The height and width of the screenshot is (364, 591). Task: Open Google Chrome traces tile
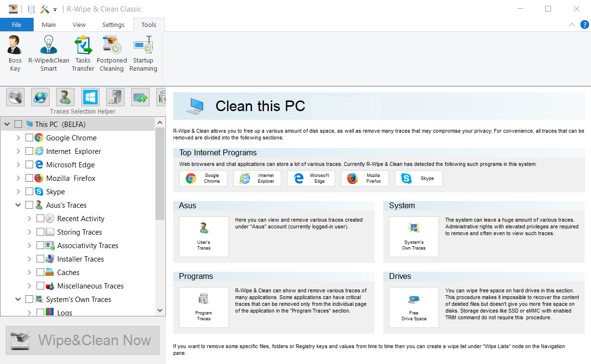pyautogui.click(x=203, y=178)
